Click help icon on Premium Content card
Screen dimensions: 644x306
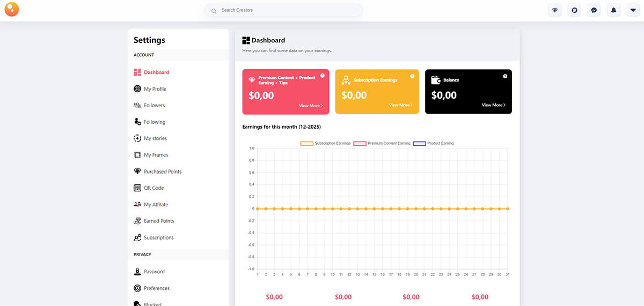click(323, 76)
